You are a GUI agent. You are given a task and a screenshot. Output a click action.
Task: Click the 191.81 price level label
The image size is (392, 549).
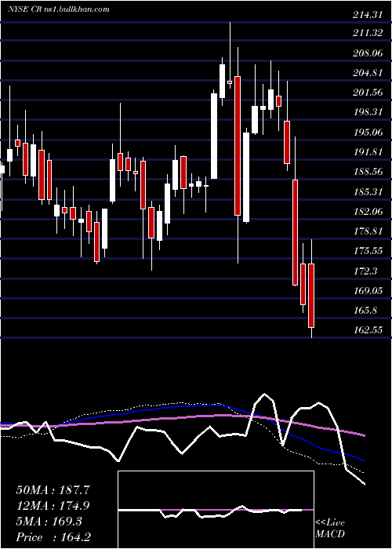coord(366,152)
